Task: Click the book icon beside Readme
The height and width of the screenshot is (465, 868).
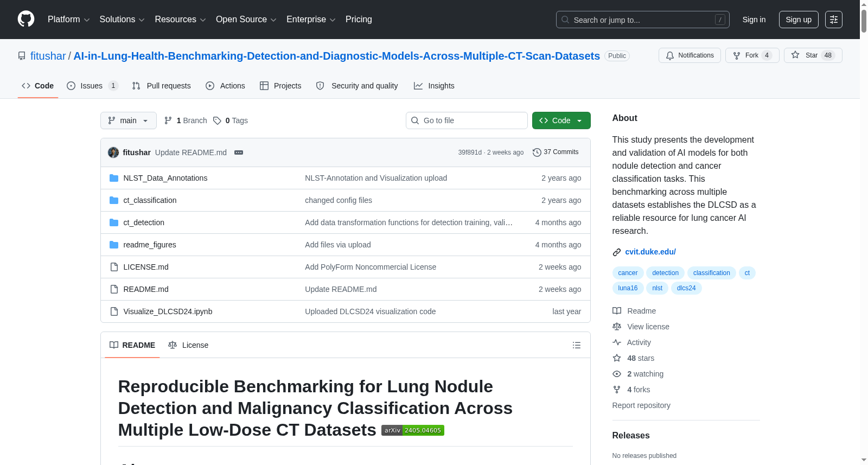Action: (x=617, y=311)
